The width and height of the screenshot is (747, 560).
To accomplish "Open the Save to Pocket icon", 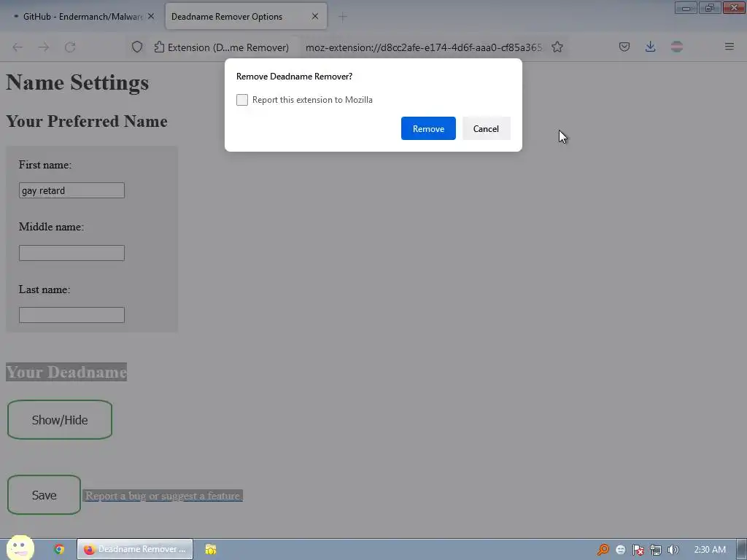I will pyautogui.click(x=624, y=47).
